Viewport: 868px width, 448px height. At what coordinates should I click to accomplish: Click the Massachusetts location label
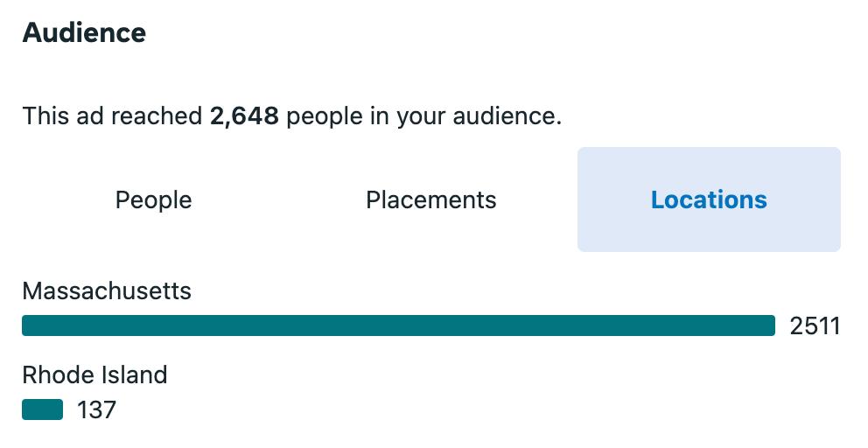coord(107,291)
